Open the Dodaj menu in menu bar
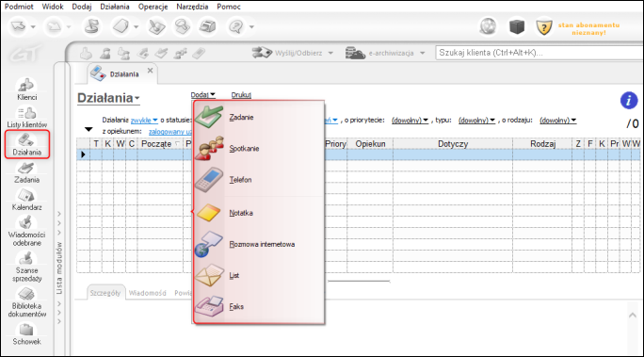Viewport: 644px width, 357px height. click(81, 7)
